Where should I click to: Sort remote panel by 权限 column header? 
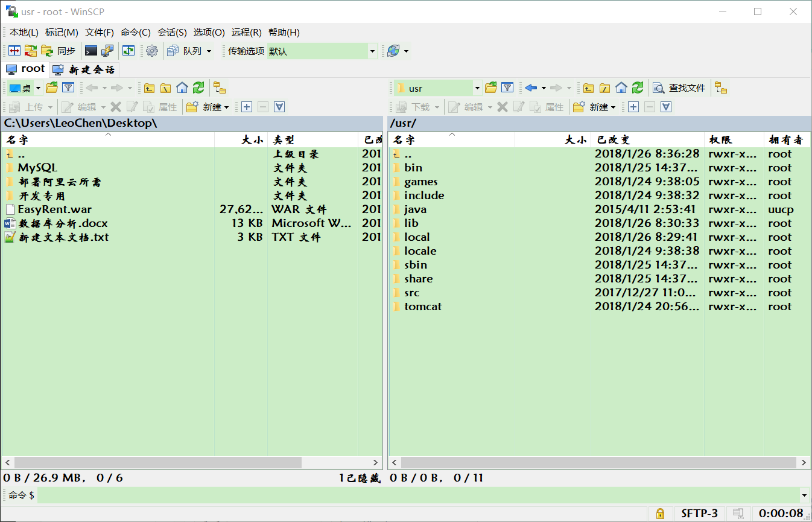click(x=734, y=140)
